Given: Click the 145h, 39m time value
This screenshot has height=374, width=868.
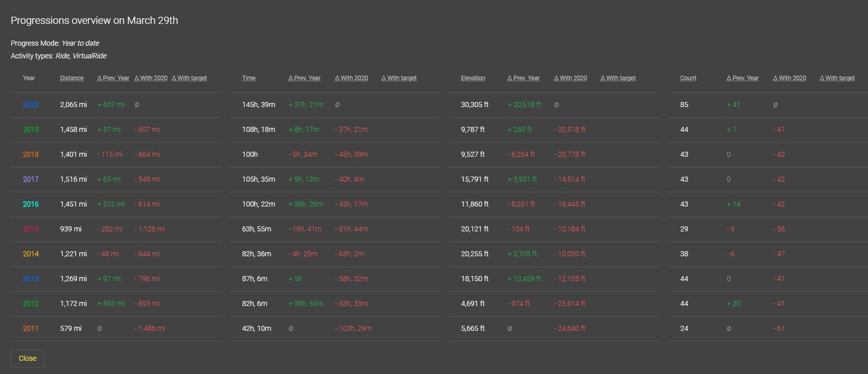Looking at the screenshot, I should coord(259,105).
